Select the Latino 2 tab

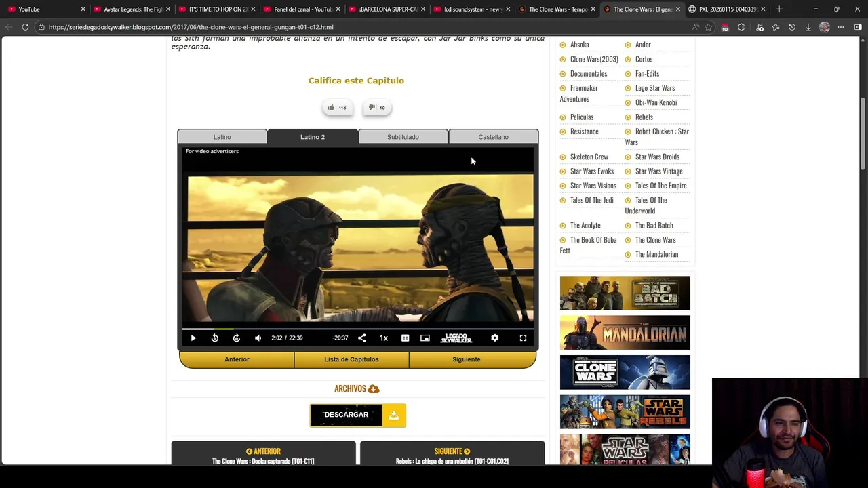click(313, 137)
